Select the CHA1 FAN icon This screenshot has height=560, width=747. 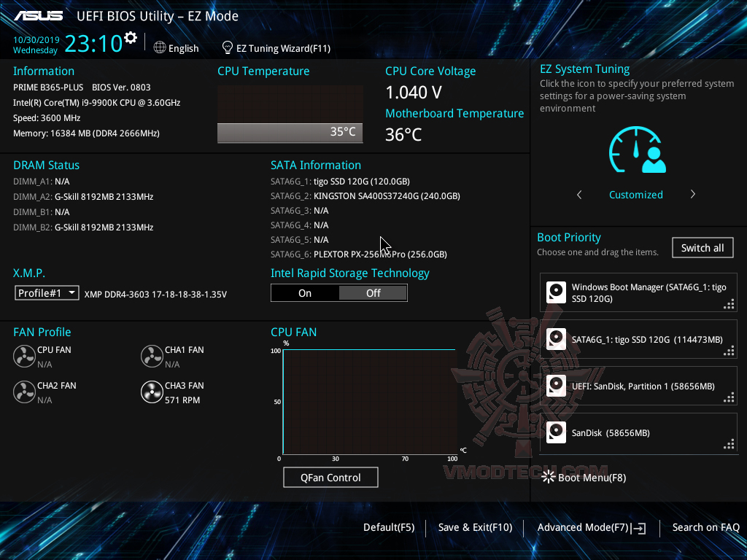click(x=152, y=356)
